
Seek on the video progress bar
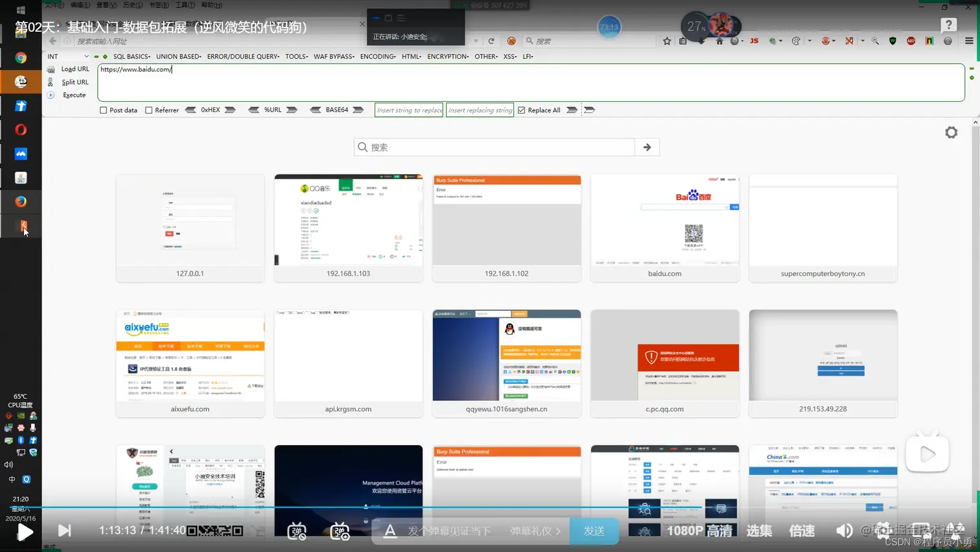click(490, 507)
